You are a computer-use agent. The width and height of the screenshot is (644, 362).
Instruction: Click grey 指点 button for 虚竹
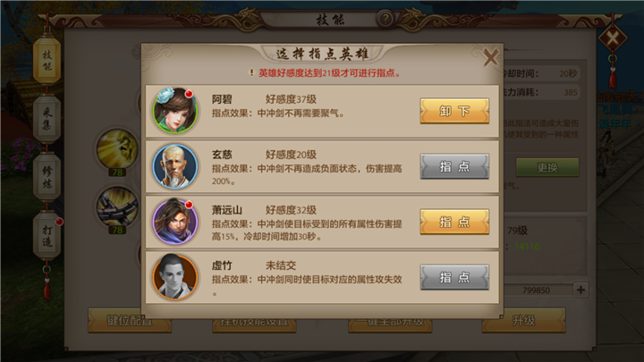(454, 277)
